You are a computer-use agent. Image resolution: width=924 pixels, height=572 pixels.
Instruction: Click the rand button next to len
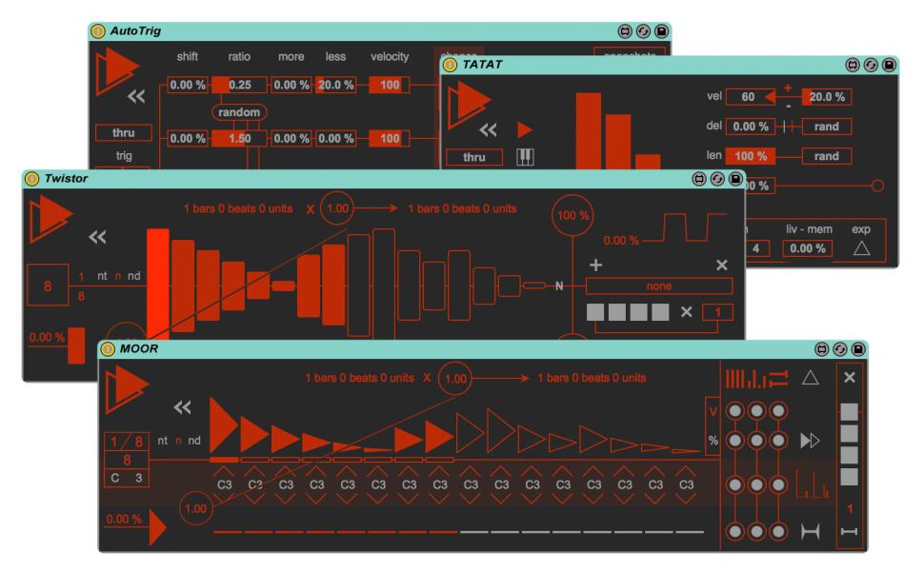click(x=826, y=156)
